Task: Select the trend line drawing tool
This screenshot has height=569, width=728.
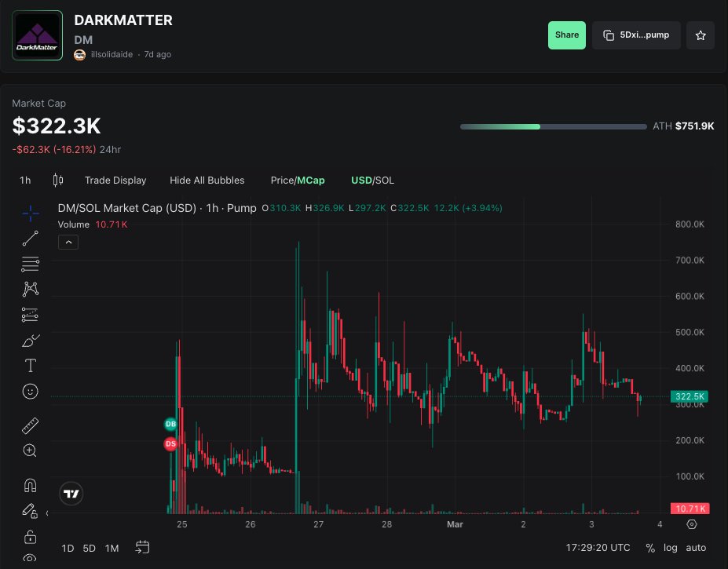Action: point(31,239)
